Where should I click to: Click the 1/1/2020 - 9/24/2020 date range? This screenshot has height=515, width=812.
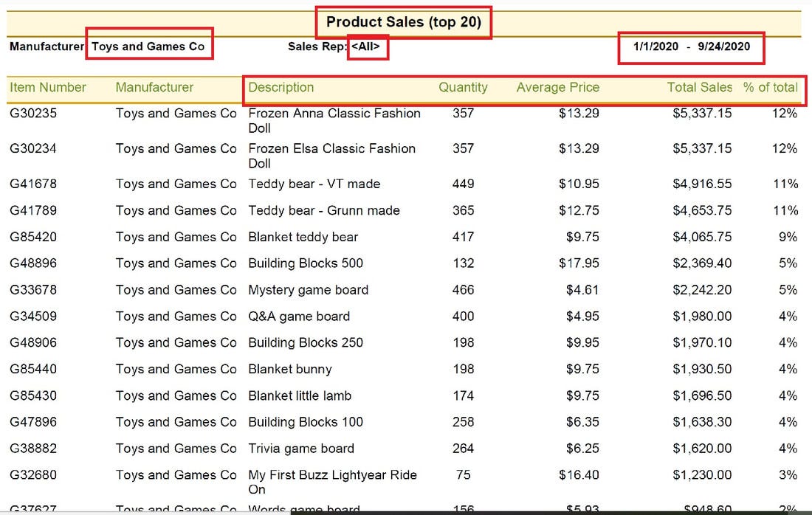pos(692,46)
